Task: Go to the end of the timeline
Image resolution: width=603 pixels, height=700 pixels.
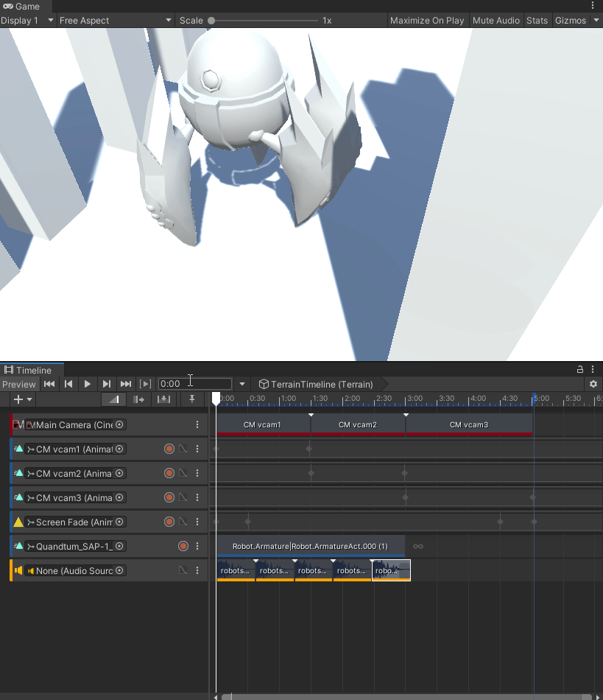Action: 126,384
